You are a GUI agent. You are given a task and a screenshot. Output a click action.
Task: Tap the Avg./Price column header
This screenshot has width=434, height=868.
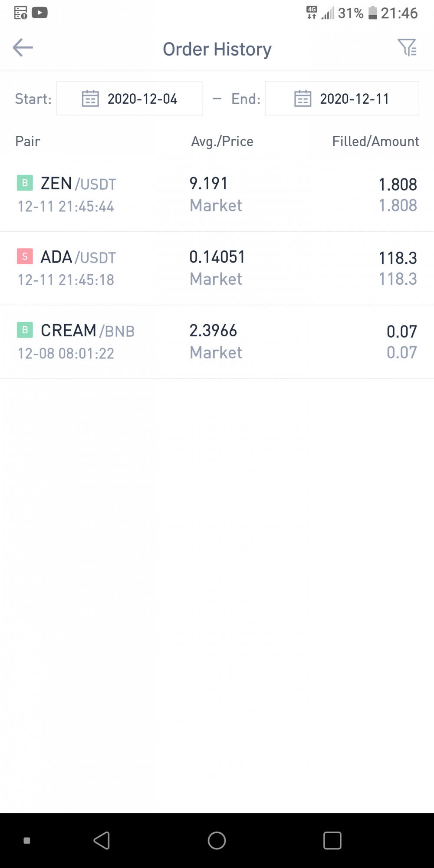tap(222, 141)
